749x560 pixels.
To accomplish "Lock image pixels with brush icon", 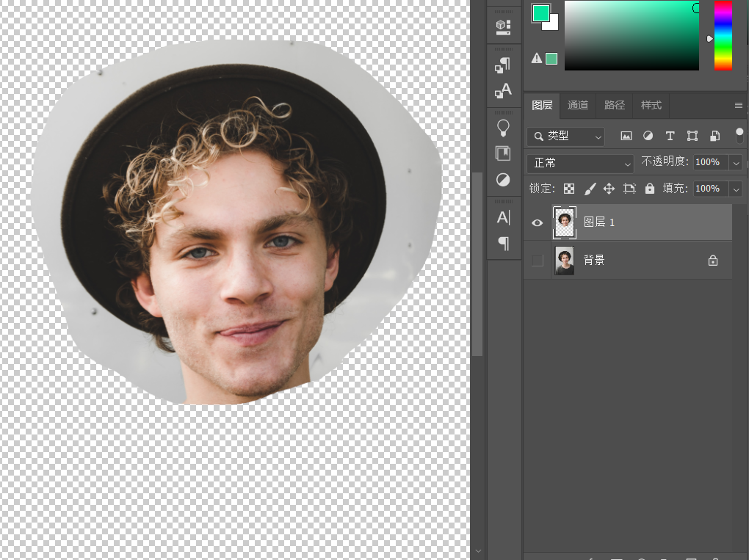I will coord(590,189).
